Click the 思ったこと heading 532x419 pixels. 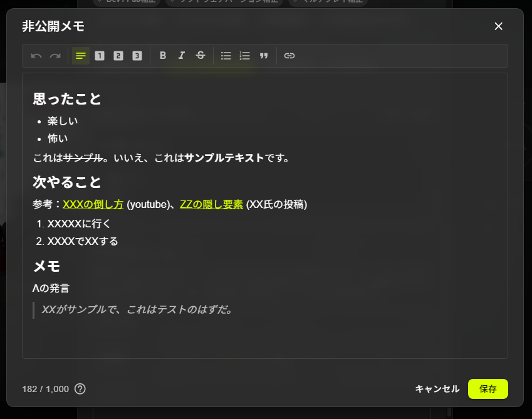tap(67, 100)
